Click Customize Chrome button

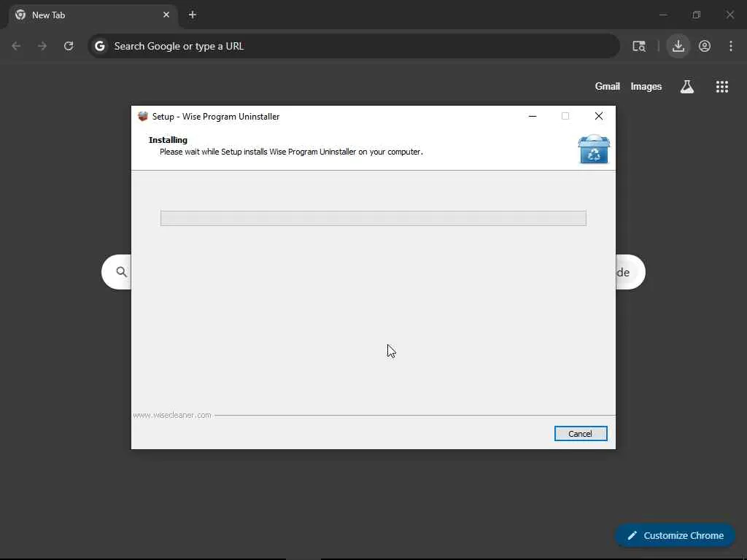[x=675, y=535]
